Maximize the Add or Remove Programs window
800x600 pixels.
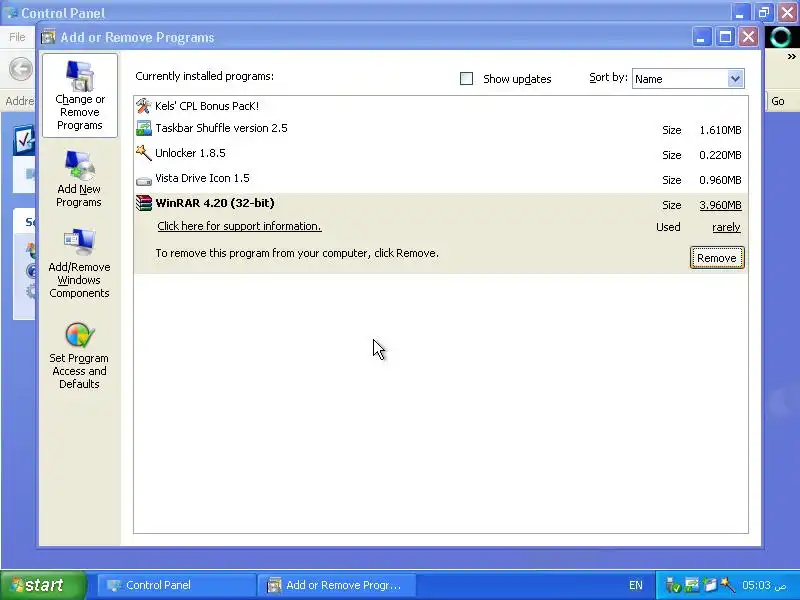[x=725, y=37]
